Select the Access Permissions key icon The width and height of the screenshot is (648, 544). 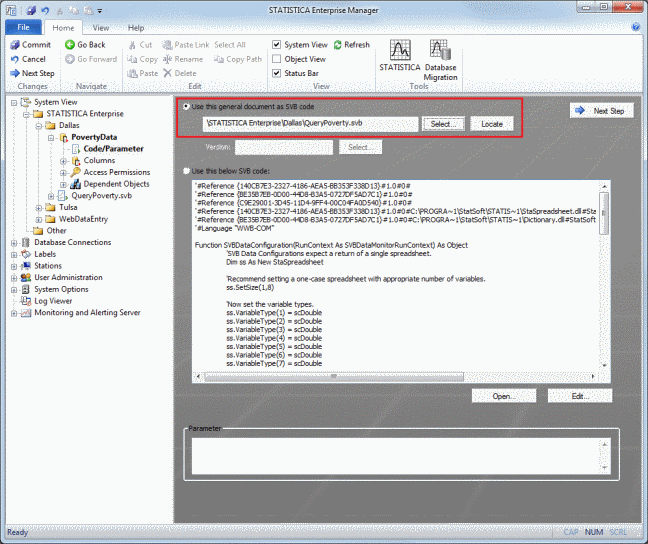click(76, 172)
